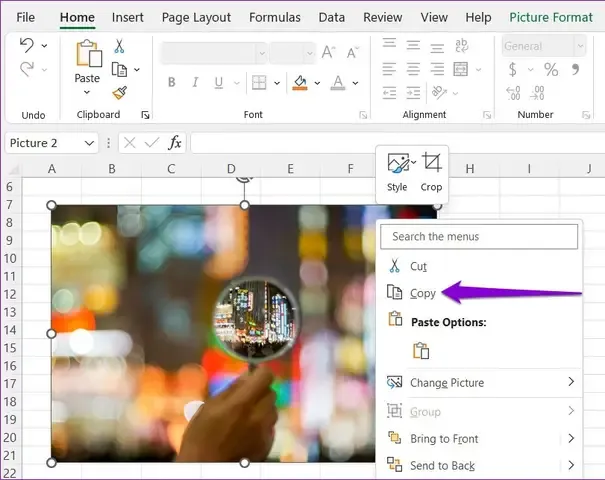Apply the Font Color letter A

338,83
